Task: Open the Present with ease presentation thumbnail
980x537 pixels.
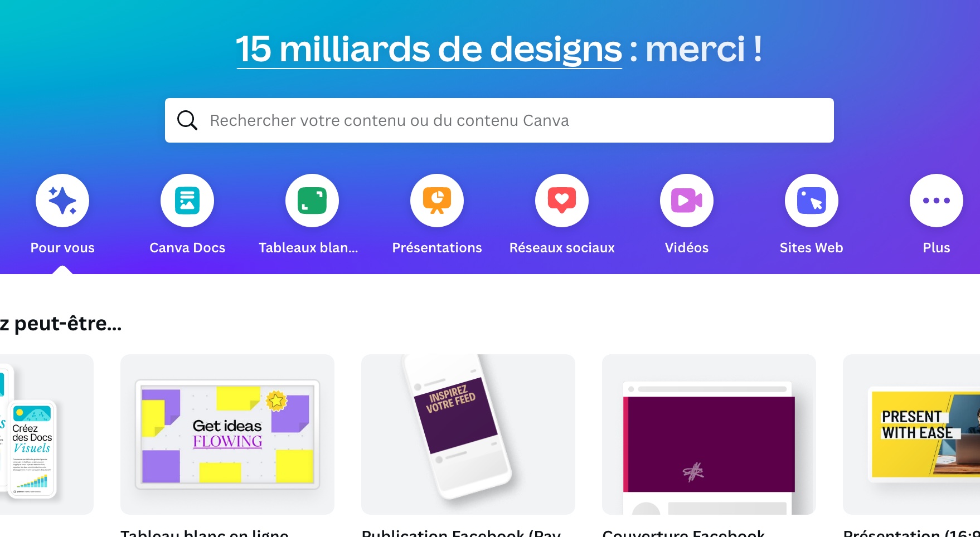Action: click(x=911, y=435)
